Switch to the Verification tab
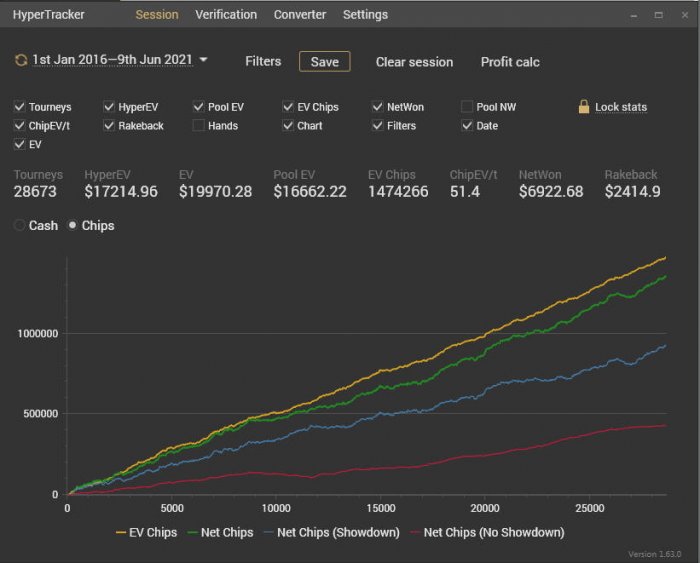This screenshot has width=700, height=563. click(x=226, y=15)
